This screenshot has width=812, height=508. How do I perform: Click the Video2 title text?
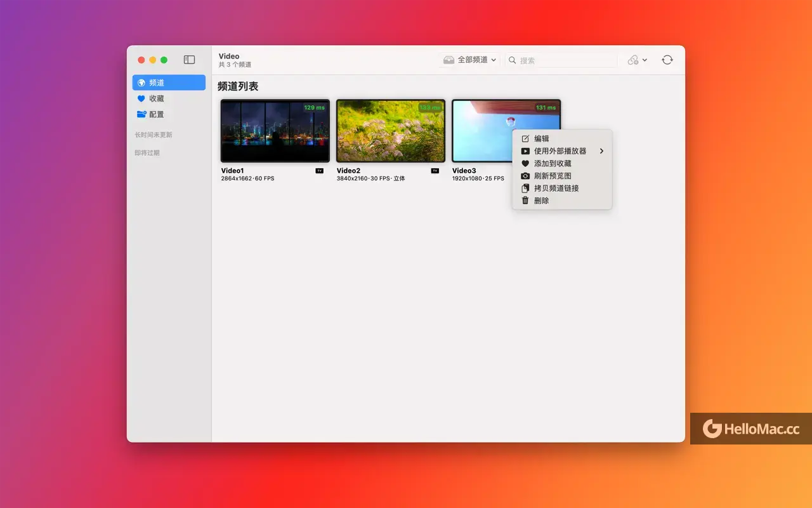coord(348,171)
